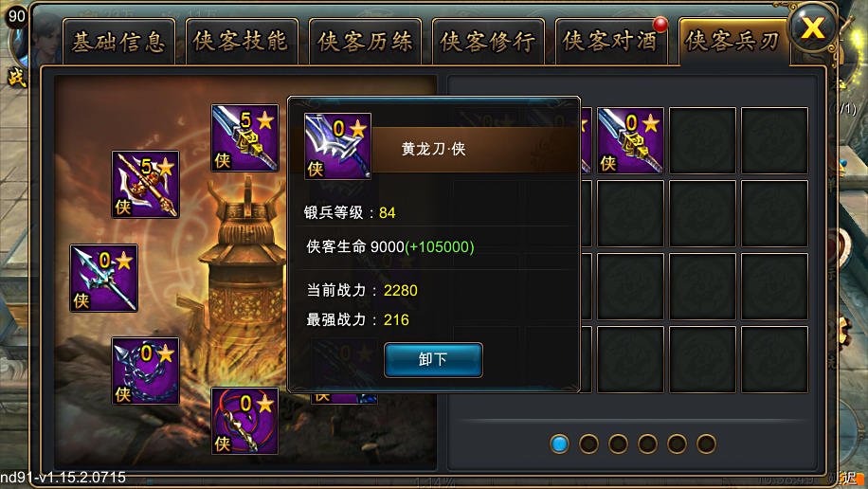The width and height of the screenshot is (868, 489).
Task: Switch to the fourth inventory page dot
Action: tap(647, 444)
